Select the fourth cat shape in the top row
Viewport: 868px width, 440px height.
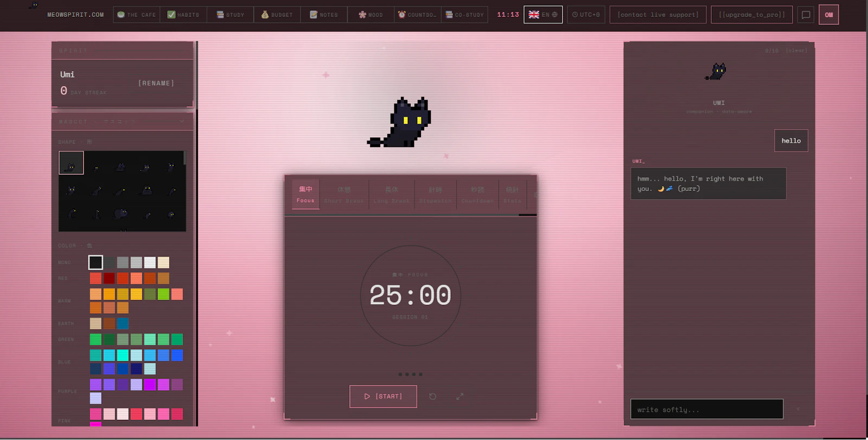145,167
